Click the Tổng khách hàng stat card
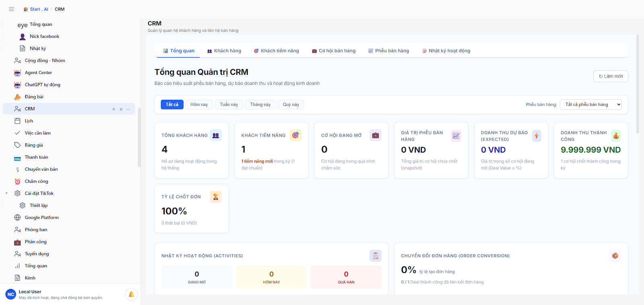Image resolution: width=644 pixels, height=305 pixels. pos(192,150)
